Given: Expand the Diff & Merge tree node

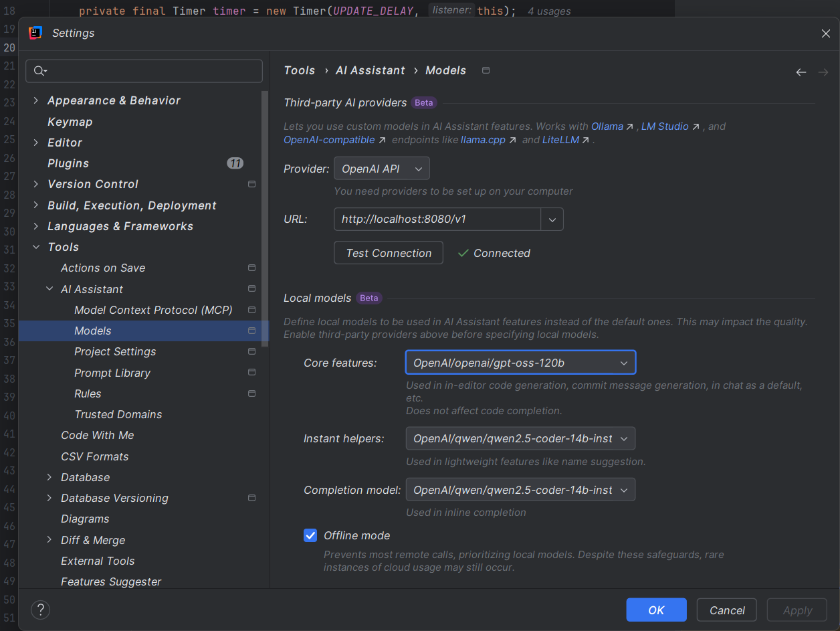Looking at the screenshot, I should 49,540.
